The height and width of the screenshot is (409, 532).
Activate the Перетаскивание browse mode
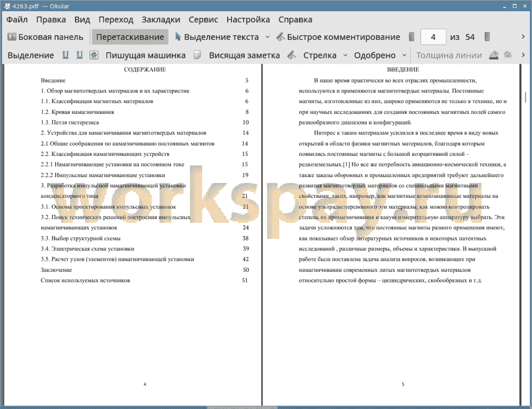130,37
